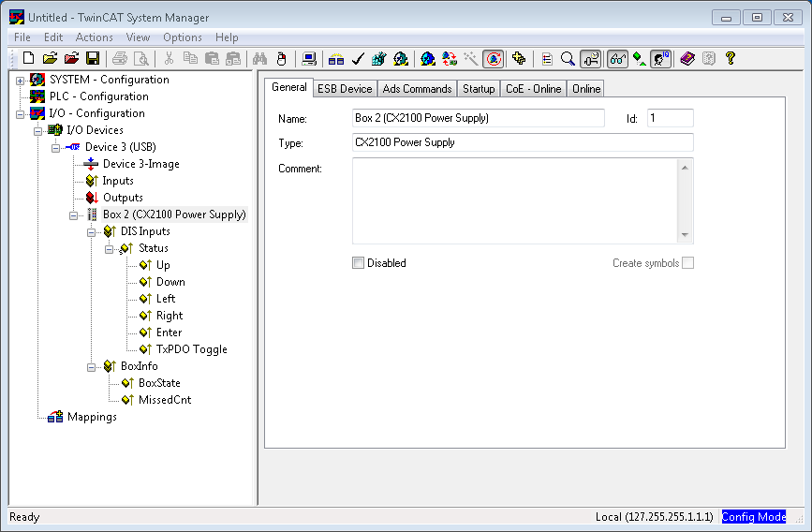The image size is (812, 532).
Task: Click the Copy toolbar icon
Action: 190,58
